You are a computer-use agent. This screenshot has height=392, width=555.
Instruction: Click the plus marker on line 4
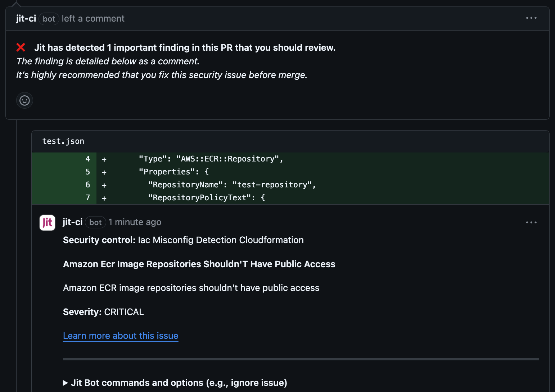coord(104,159)
